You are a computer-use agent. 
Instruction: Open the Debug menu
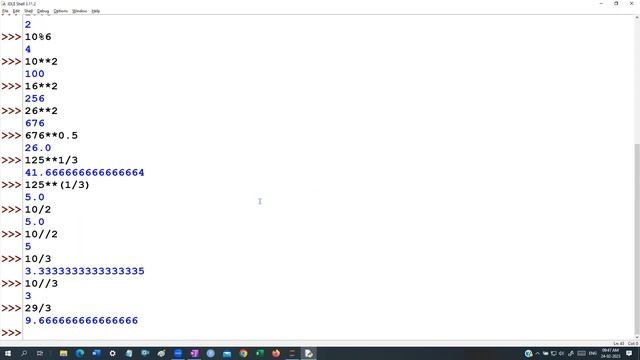pos(43,11)
